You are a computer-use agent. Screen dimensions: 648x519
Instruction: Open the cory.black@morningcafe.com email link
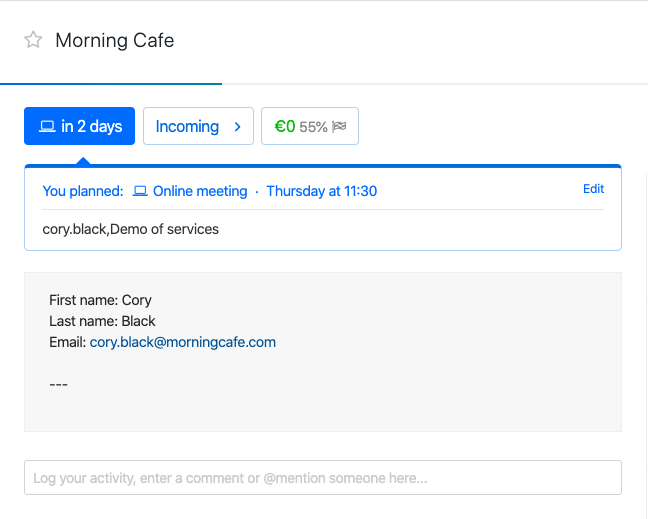coord(182,342)
